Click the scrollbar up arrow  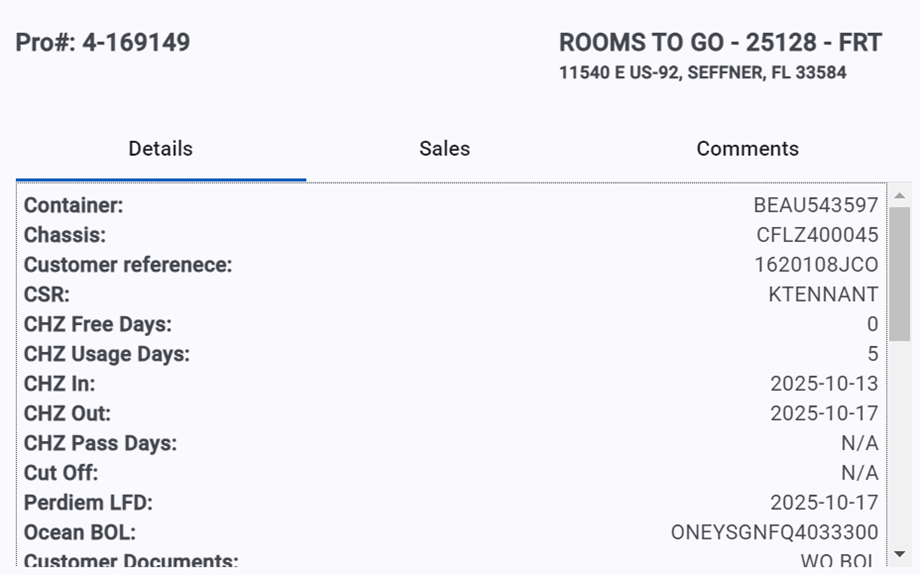pyautogui.click(x=899, y=196)
